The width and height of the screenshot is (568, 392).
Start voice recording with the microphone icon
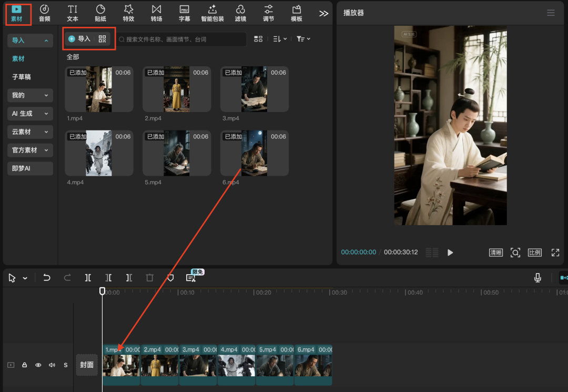537,278
